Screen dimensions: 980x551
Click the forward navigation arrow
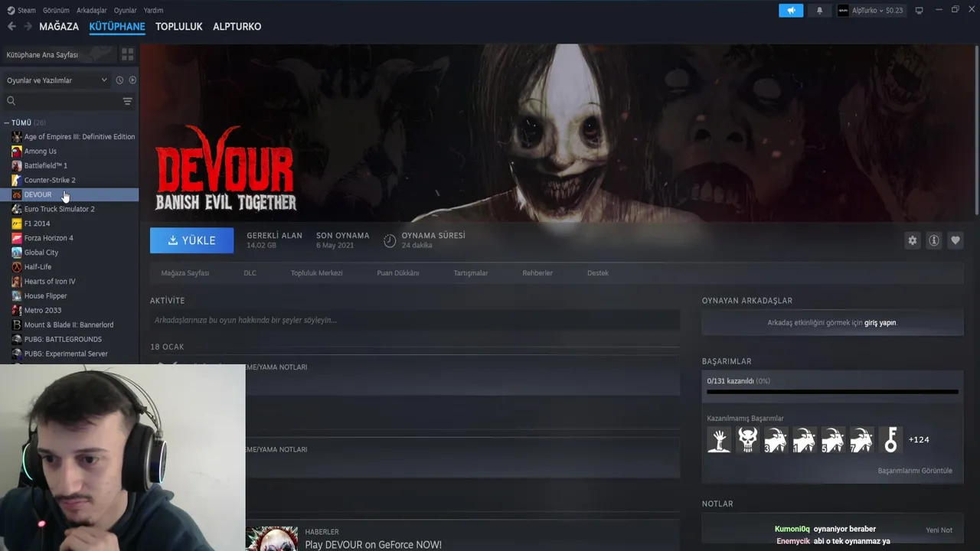(28, 26)
